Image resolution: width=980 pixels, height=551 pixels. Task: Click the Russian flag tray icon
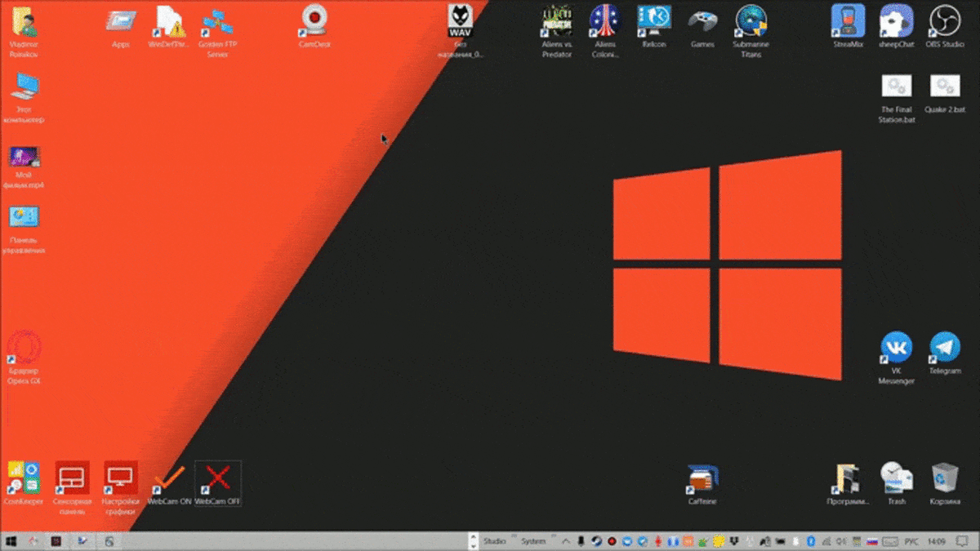[871, 541]
